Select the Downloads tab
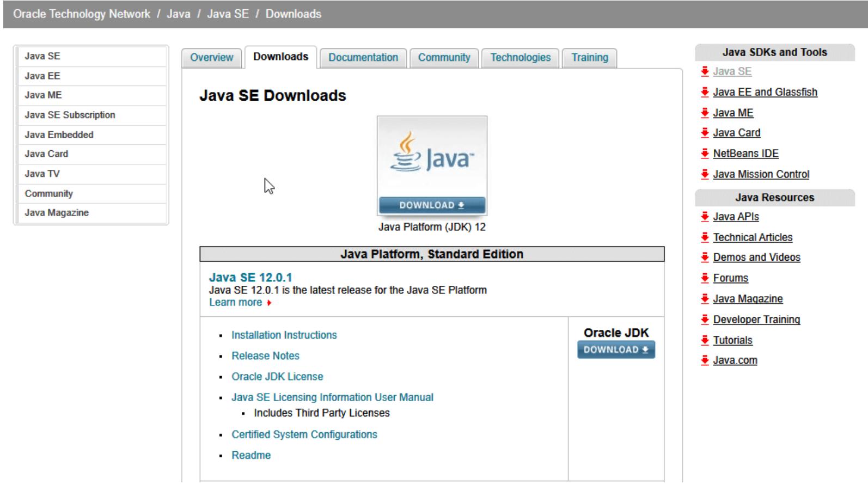868x485 pixels. coord(280,57)
